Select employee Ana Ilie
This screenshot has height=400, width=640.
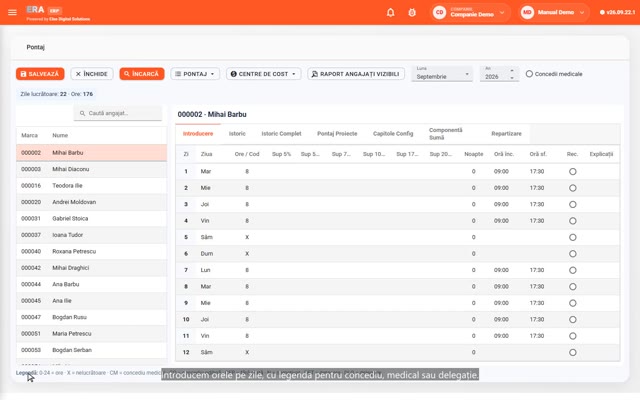(x=91, y=301)
